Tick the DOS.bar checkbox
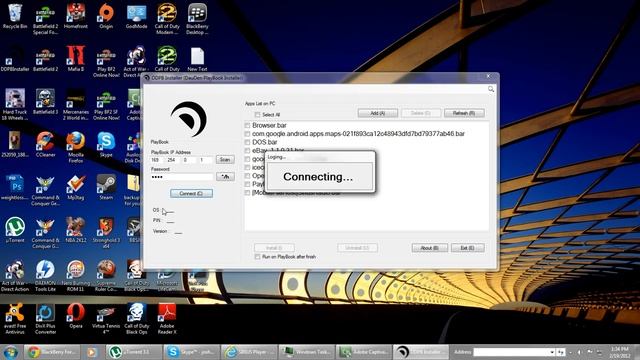Viewport: 640px width, 360px height. [x=247, y=142]
